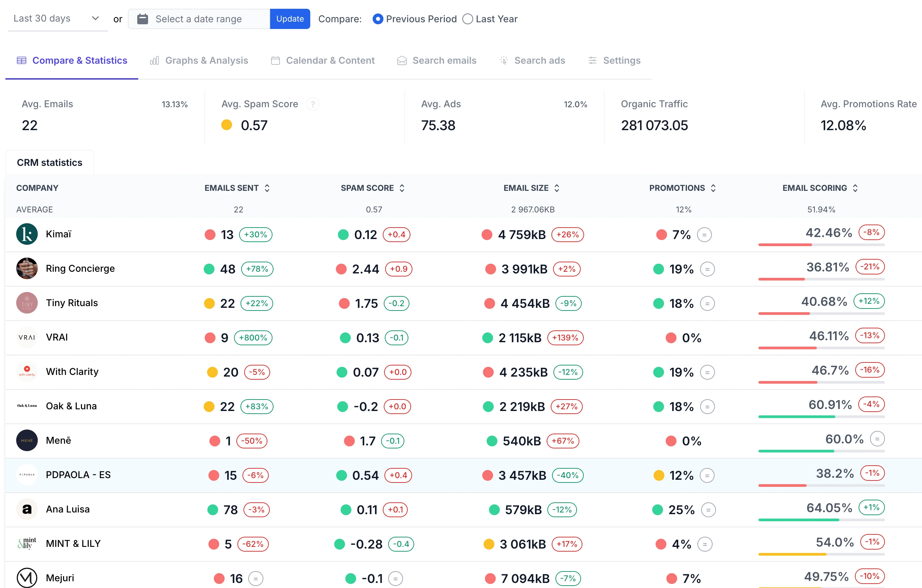
Task: Select the Last Year compare option
Action: (x=467, y=19)
